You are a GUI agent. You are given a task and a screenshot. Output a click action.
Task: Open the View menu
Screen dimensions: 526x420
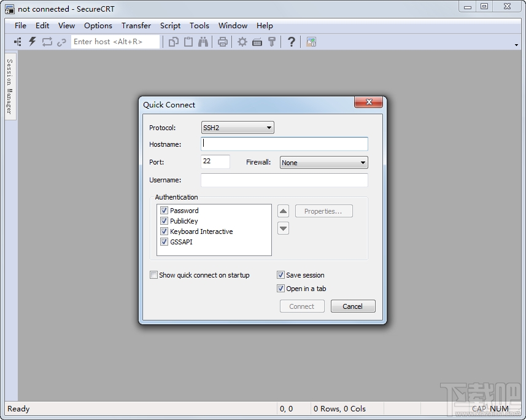[x=66, y=26]
